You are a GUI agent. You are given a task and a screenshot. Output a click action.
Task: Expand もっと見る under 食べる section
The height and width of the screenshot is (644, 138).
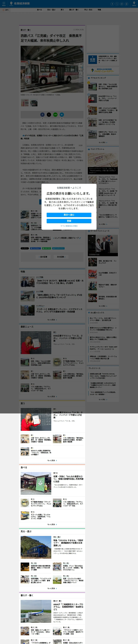click(52, 525)
